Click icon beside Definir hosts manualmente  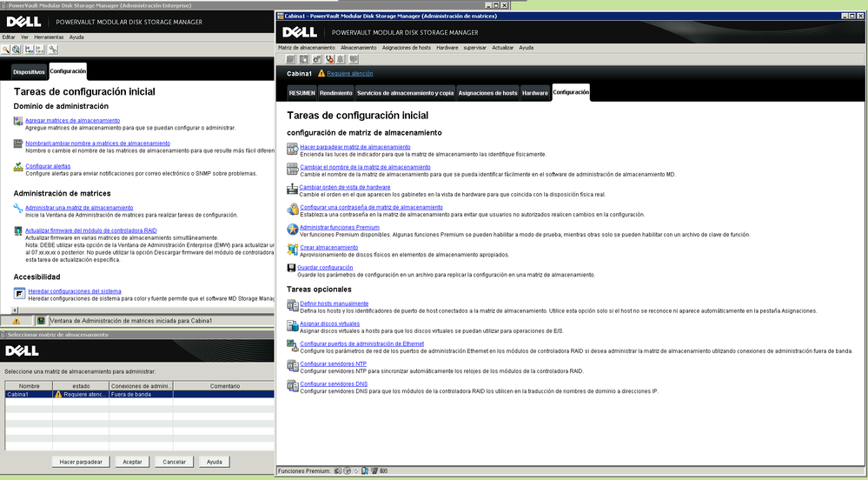click(x=292, y=305)
